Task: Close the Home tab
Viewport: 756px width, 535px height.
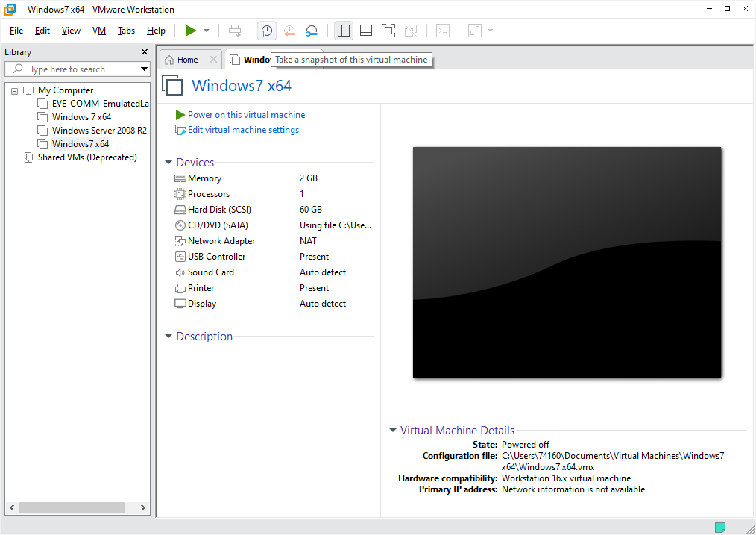Action: [213, 60]
